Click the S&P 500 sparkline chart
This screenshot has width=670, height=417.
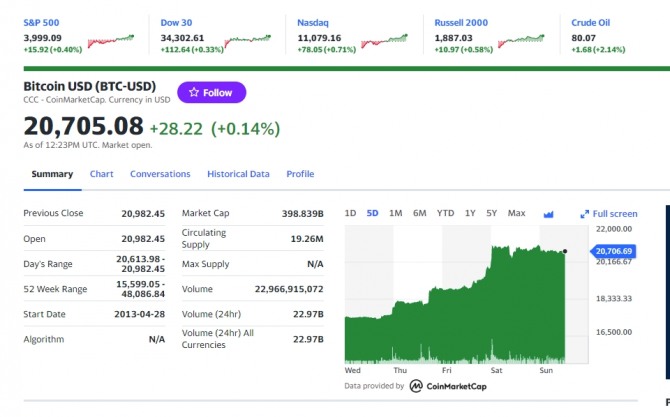tap(111, 41)
